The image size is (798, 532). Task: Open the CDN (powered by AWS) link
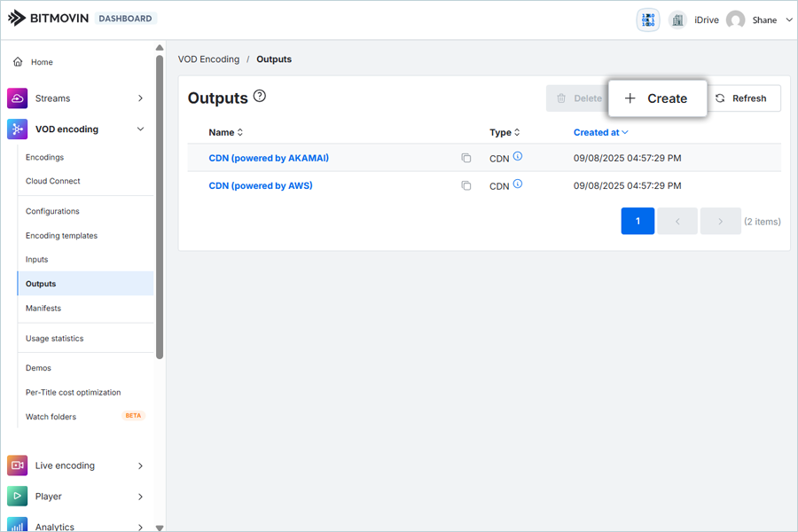coord(260,186)
